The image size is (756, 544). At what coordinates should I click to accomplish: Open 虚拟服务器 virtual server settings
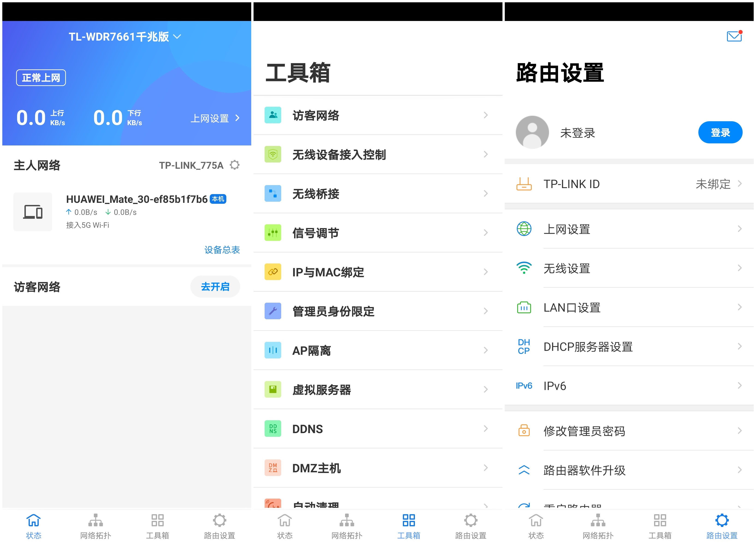point(377,389)
